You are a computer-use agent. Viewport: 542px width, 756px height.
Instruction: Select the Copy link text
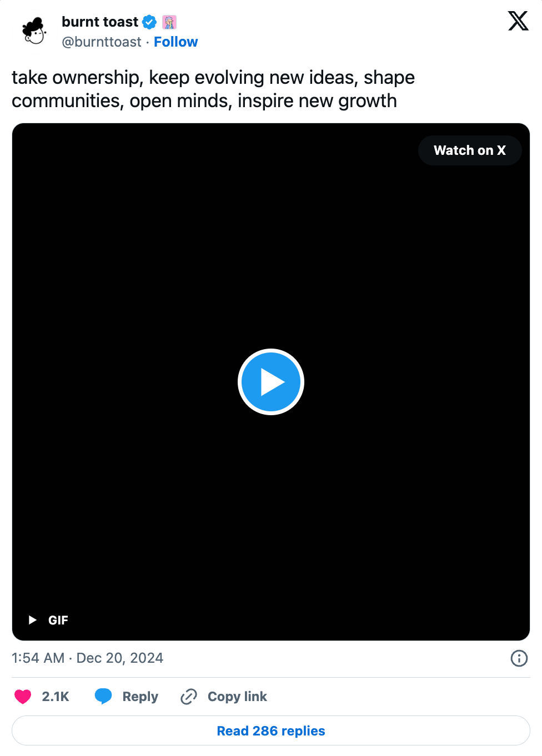237,697
